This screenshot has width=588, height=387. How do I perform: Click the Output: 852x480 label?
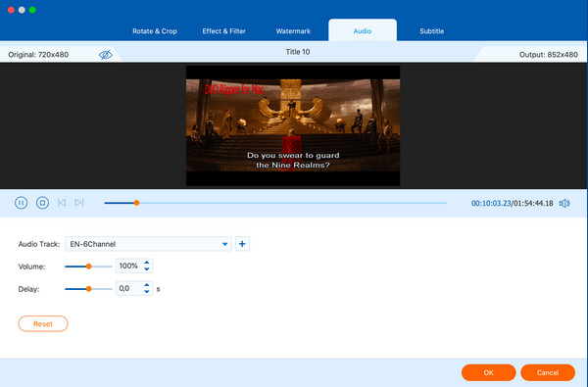pyautogui.click(x=548, y=55)
